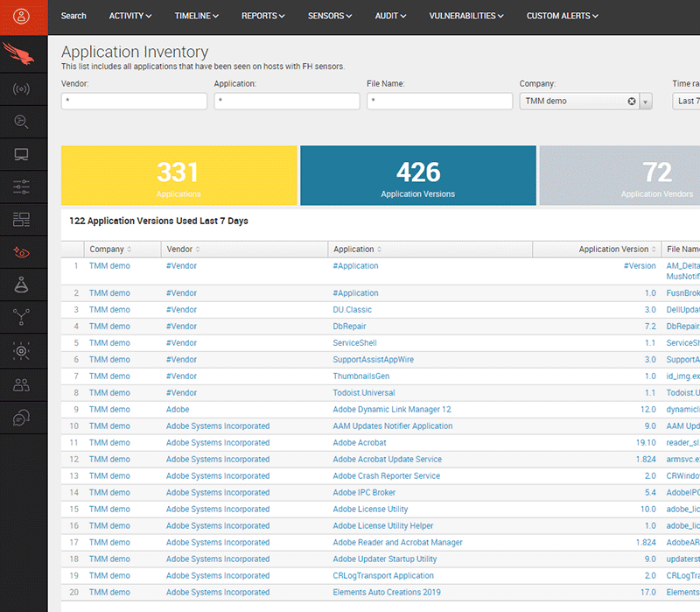Open Adobe Crash Reporter Service link
This screenshot has width=700, height=612.
[x=387, y=475]
